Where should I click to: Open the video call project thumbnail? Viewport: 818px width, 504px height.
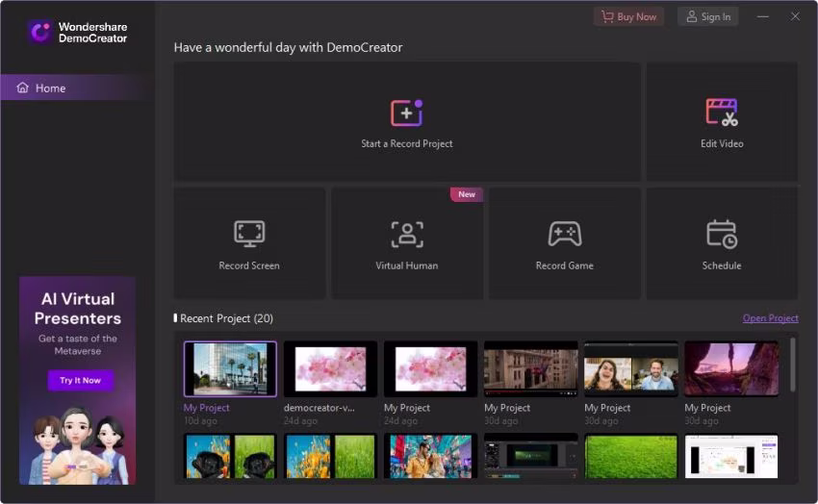pos(630,369)
